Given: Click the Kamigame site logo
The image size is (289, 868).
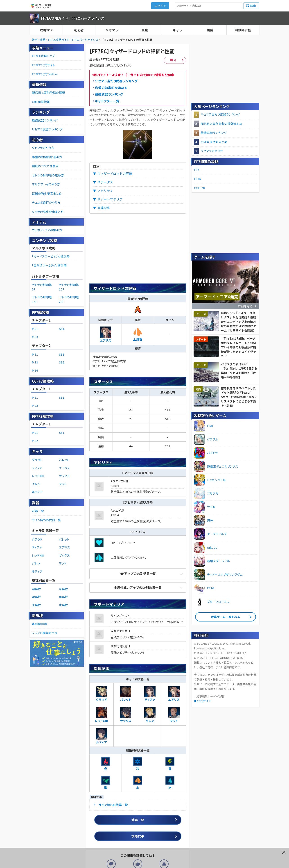Looking at the screenshot, I should (x=41, y=6).
